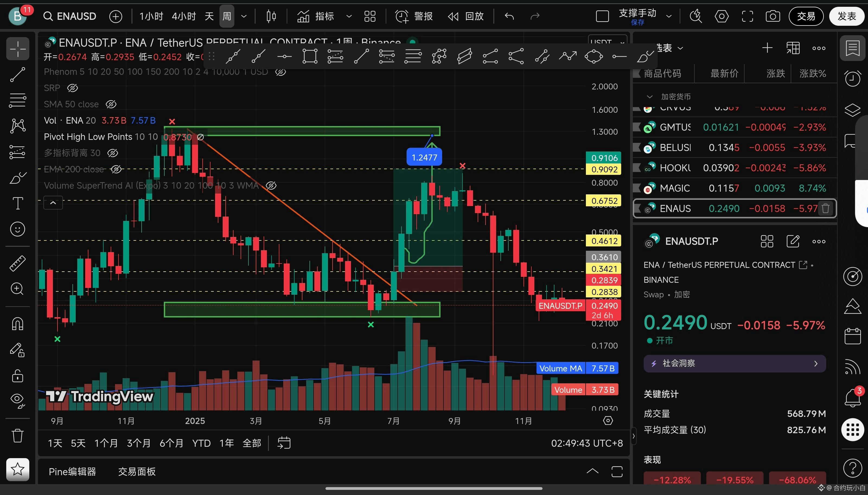The image size is (868, 495).
Task: Hide all drawings with eye icon
Action: click(x=18, y=401)
